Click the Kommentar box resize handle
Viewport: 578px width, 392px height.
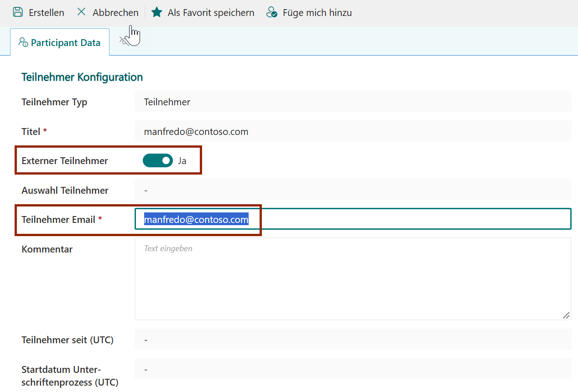[x=566, y=315]
